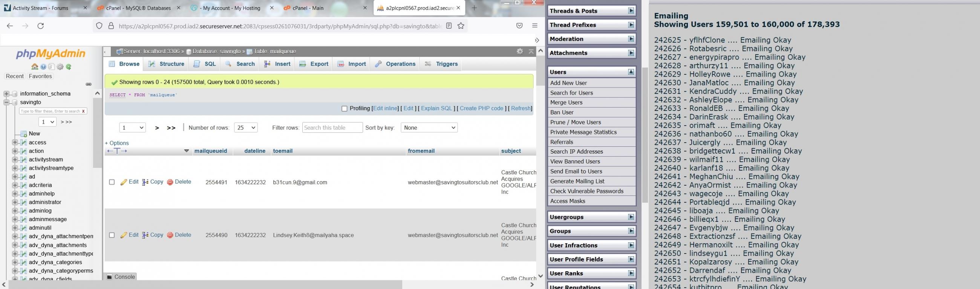Viewport: 980px width, 289px height.
Task: Open the Sort by key dropdown
Action: 429,128
